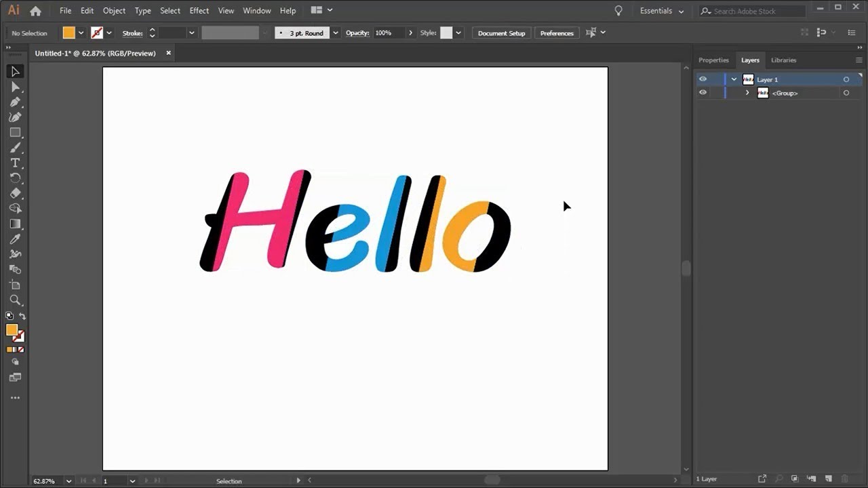The width and height of the screenshot is (868, 488).
Task: Switch to Properties panel tab
Action: point(713,60)
